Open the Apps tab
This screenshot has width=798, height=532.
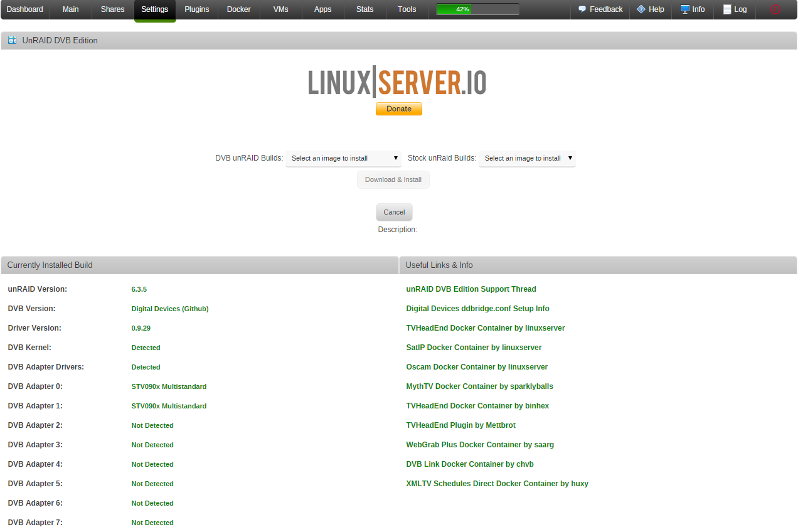click(x=323, y=9)
